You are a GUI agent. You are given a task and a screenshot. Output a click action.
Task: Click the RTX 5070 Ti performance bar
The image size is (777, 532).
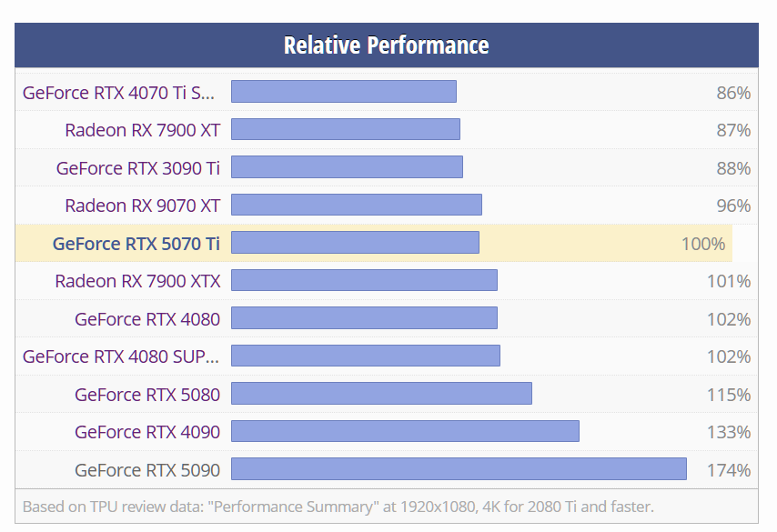pos(355,243)
